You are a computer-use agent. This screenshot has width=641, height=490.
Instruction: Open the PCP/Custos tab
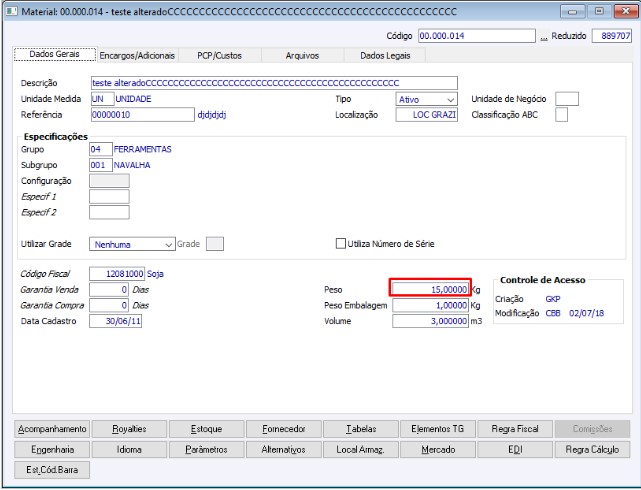tap(220, 56)
